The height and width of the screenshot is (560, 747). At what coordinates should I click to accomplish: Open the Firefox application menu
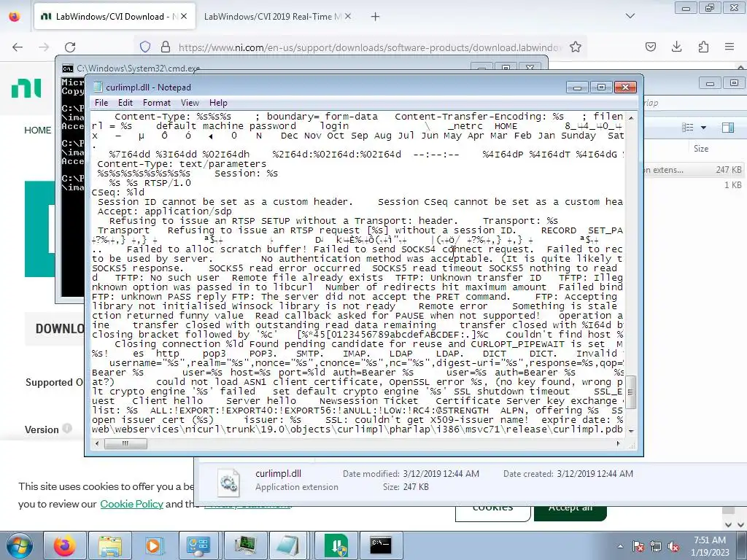729,47
